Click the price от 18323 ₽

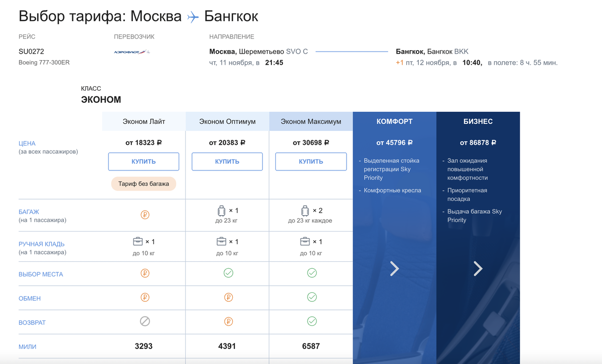coord(143,142)
